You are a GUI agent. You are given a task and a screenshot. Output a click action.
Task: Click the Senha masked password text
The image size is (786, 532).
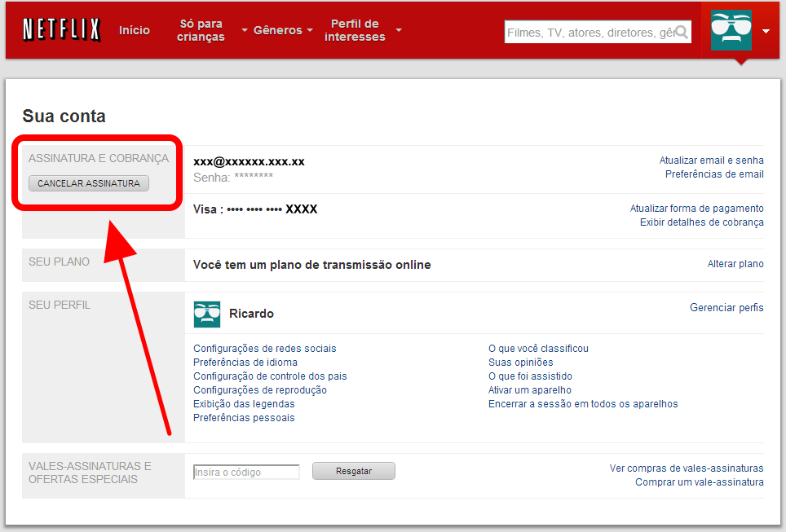coord(233,178)
